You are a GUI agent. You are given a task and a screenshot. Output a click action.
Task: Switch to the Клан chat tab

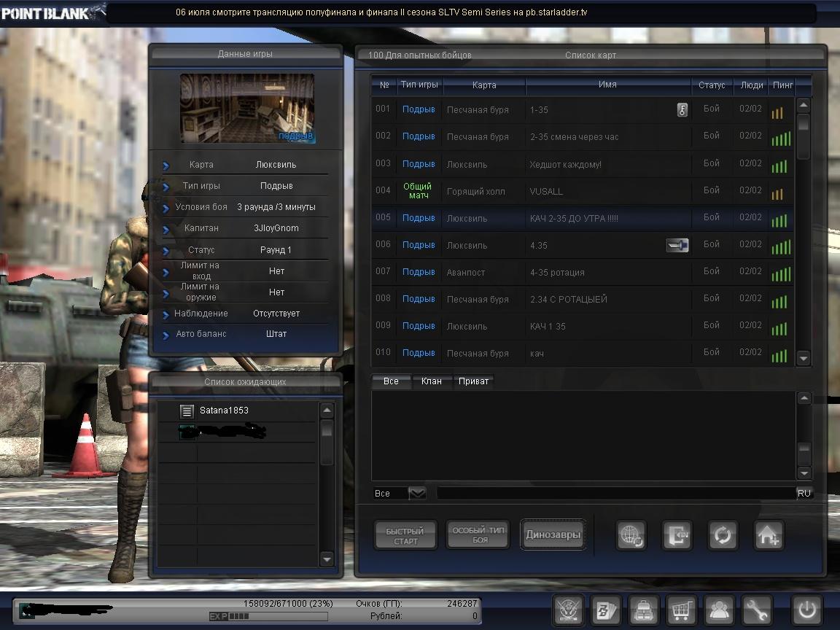click(x=431, y=381)
